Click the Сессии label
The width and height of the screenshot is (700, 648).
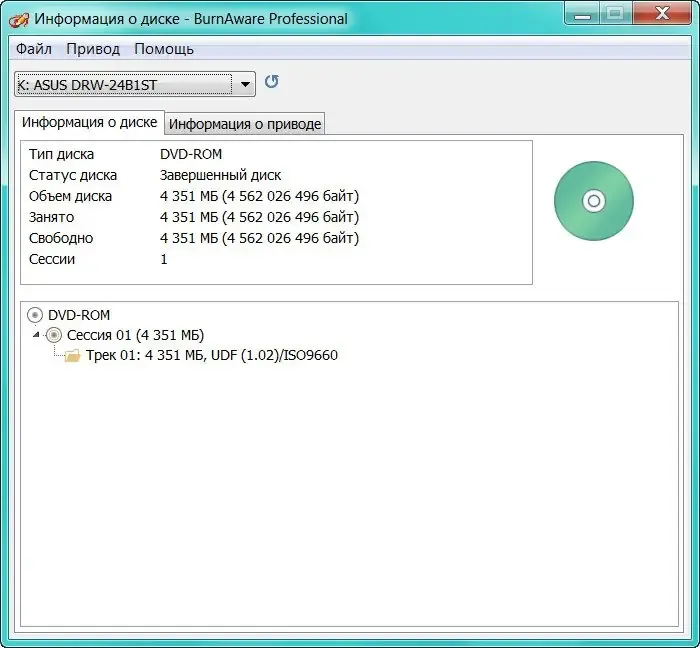[x=52, y=259]
